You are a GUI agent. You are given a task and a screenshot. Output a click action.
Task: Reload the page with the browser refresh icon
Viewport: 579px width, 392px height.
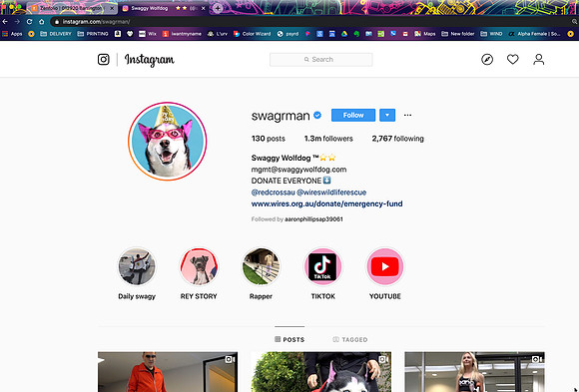point(30,22)
